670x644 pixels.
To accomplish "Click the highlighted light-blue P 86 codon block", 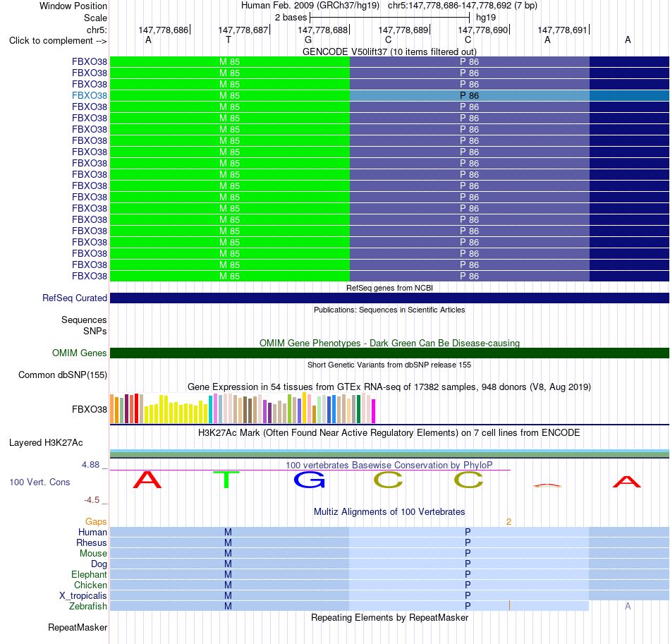I will click(x=470, y=95).
